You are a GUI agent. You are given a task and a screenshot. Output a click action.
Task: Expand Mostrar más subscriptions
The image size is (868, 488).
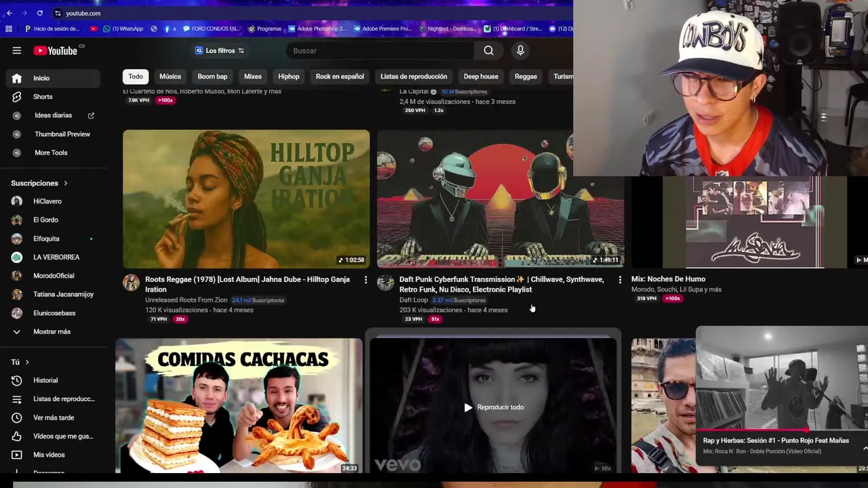(x=53, y=331)
